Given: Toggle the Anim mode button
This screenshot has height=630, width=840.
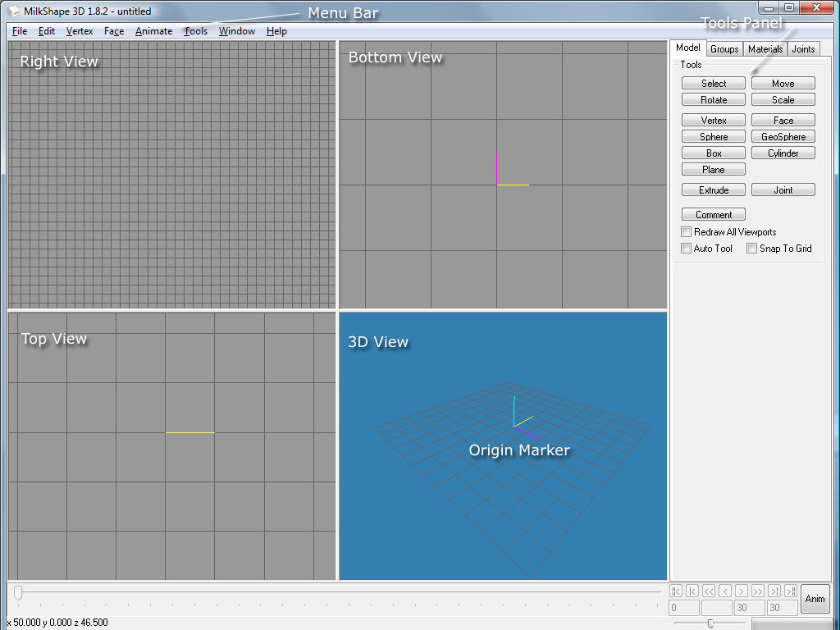Looking at the screenshot, I should click(815, 599).
